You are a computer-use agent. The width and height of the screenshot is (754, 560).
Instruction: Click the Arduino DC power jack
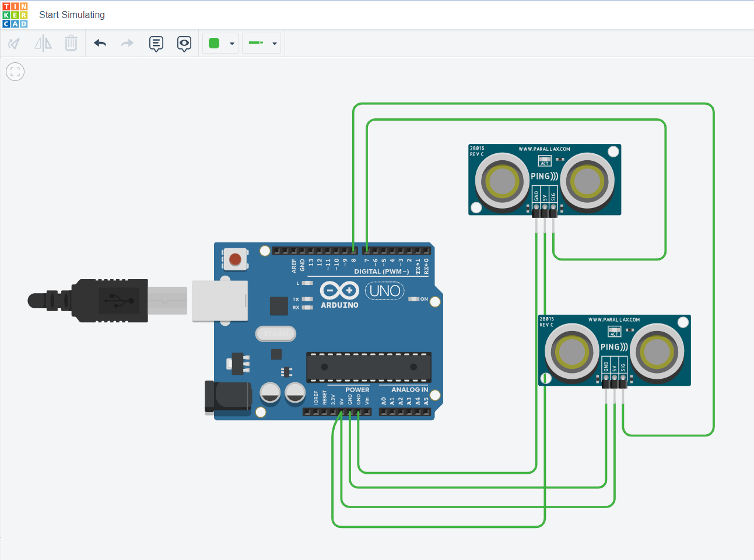(227, 397)
